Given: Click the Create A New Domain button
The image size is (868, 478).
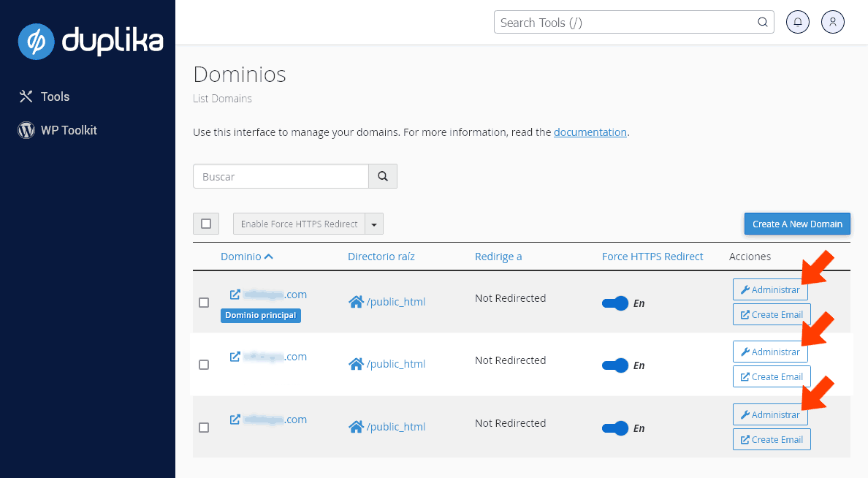Looking at the screenshot, I should pyautogui.click(x=796, y=224).
